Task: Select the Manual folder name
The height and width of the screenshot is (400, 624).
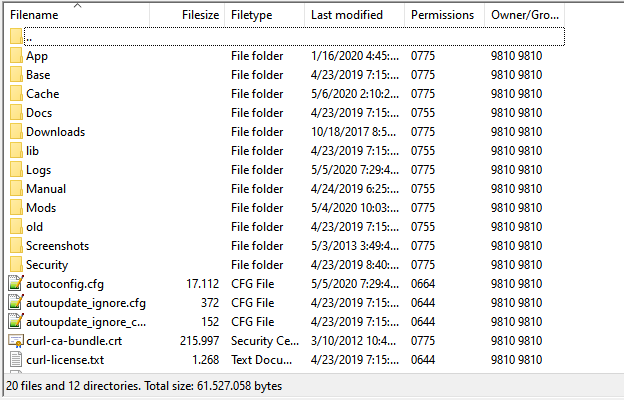Action: tap(46, 189)
